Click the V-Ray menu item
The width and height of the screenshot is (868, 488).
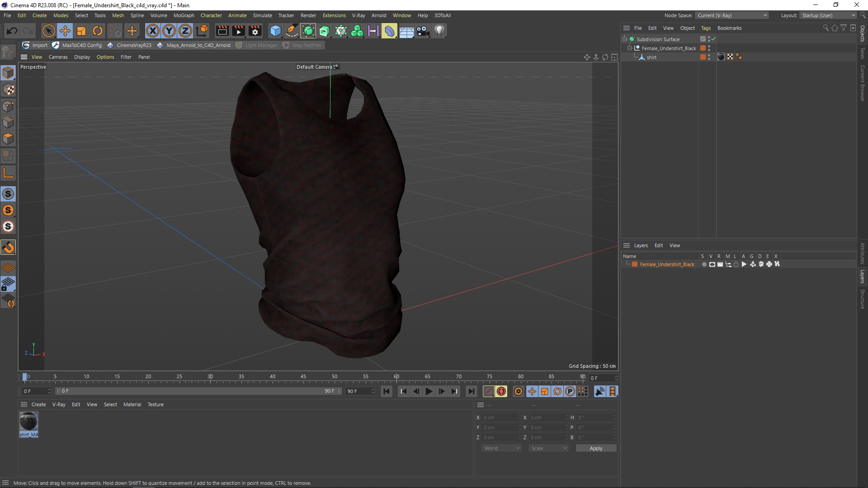358,15
